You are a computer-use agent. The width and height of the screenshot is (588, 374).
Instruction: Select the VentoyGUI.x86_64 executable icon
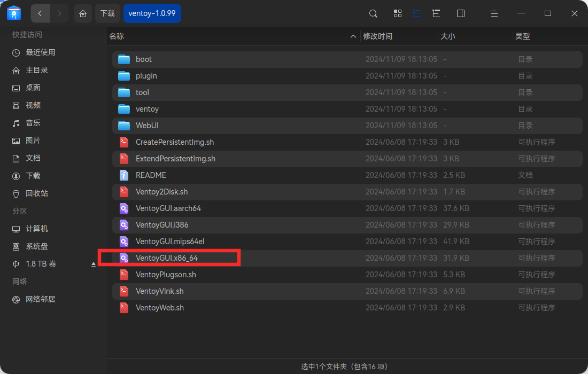tap(124, 258)
